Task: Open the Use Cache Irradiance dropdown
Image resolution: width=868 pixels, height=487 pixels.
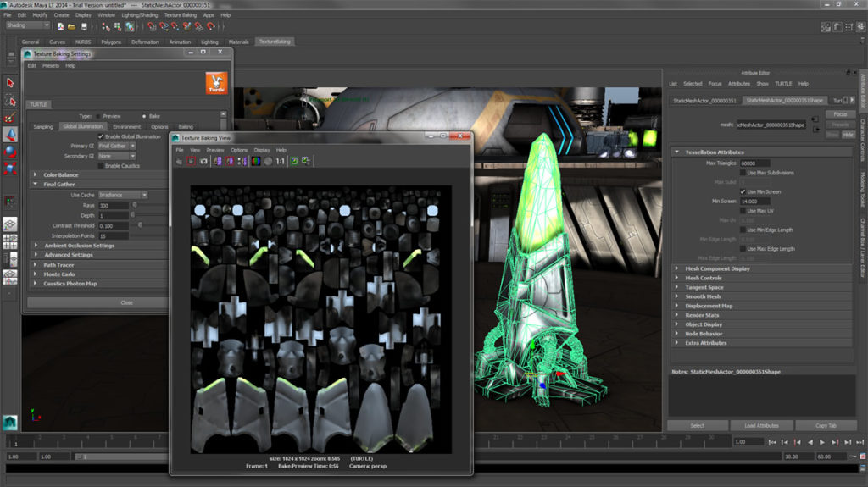Action: (123, 195)
